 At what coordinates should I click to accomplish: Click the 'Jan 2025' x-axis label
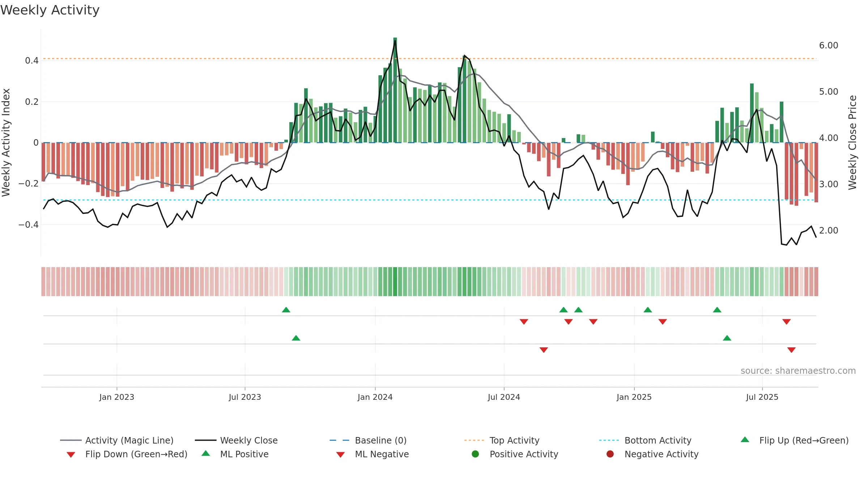pos(634,397)
